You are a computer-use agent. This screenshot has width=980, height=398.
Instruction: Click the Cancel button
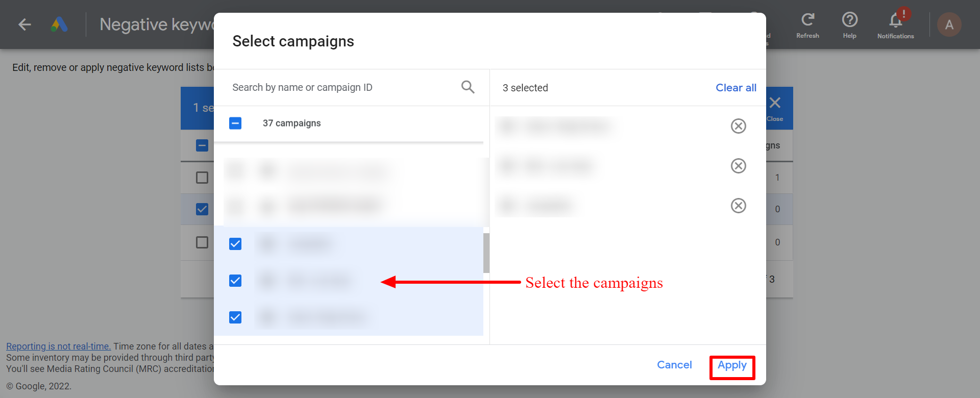674,365
